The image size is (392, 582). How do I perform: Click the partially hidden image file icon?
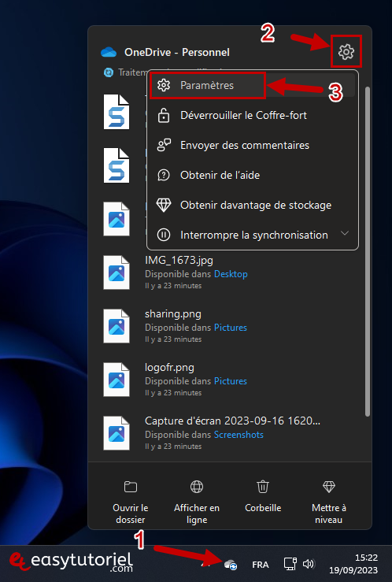(x=116, y=219)
